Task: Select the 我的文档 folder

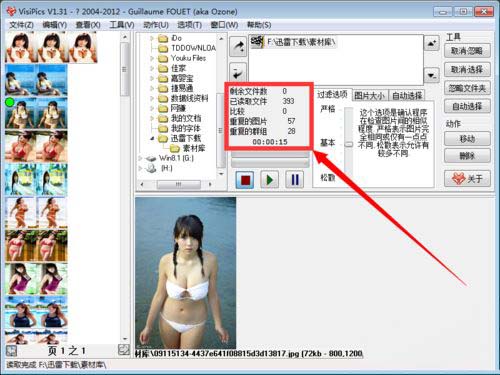Action: pos(180,118)
